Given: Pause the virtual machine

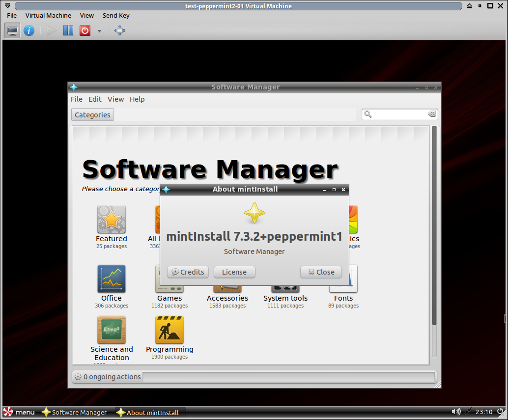Looking at the screenshot, I should (x=68, y=31).
